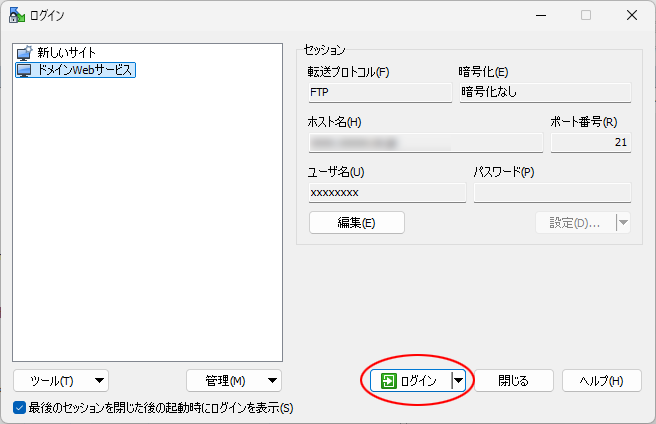Select the 新しいサイト entry in the site list
656x424 pixels.
coord(66,53)
